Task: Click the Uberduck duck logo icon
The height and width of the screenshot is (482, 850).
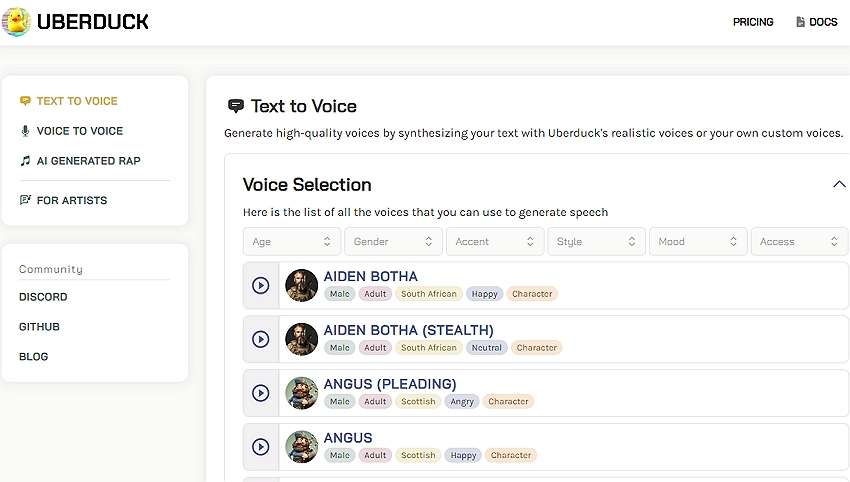Action: coord(16,22)
